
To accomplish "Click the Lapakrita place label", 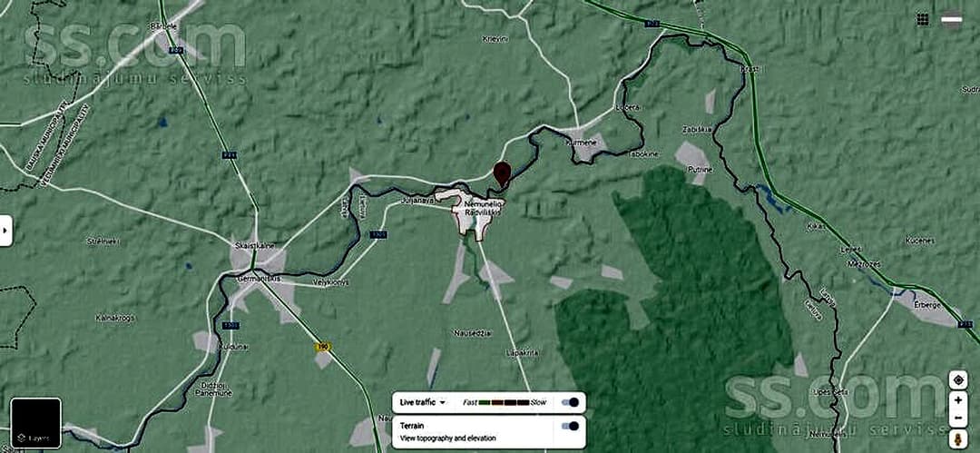I will [x=522, y=353].
